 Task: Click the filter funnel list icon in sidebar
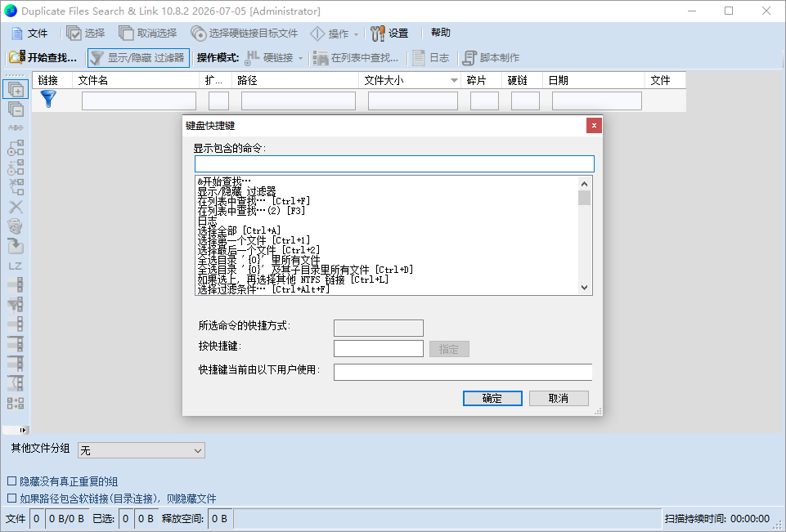16,305
